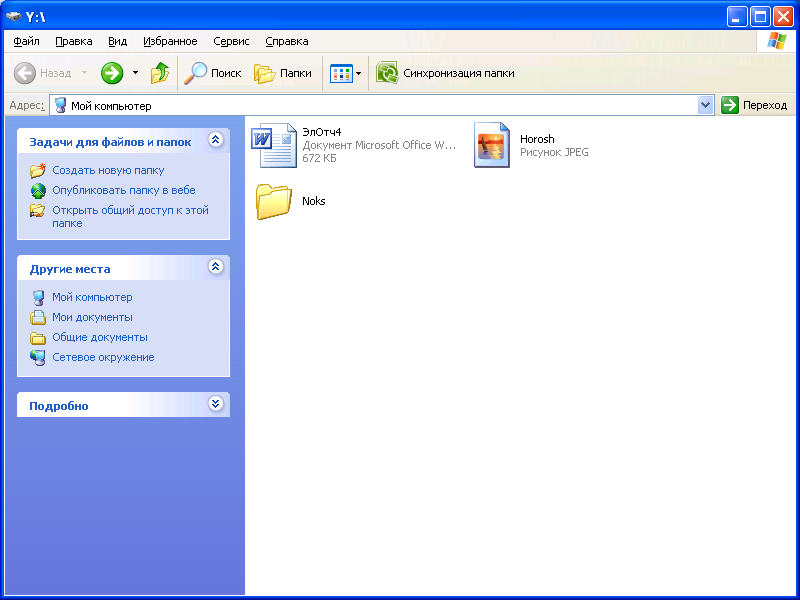Click Открыть общий доступ к этой папке
Screen dimensions: 800x600
131,216
